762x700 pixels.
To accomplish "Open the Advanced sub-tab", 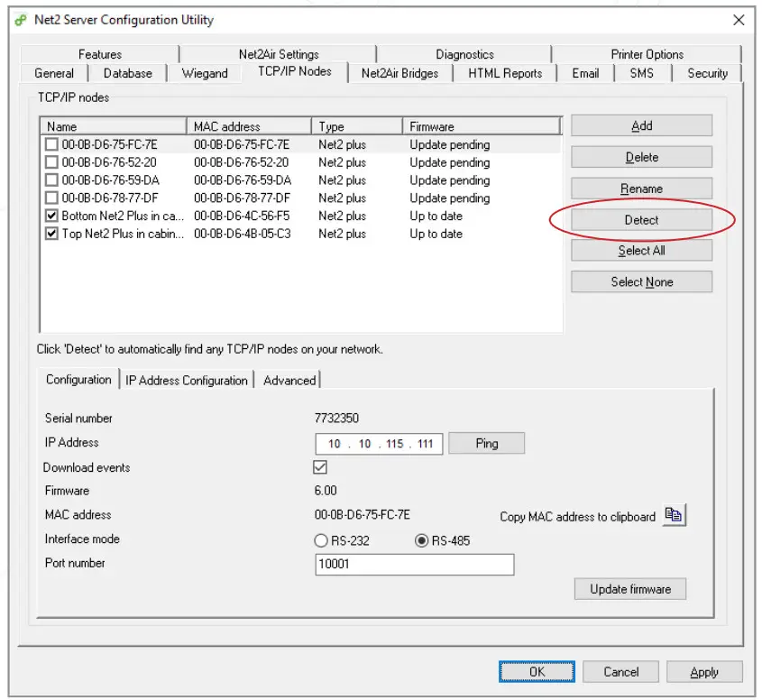I will tap(289, 380).
